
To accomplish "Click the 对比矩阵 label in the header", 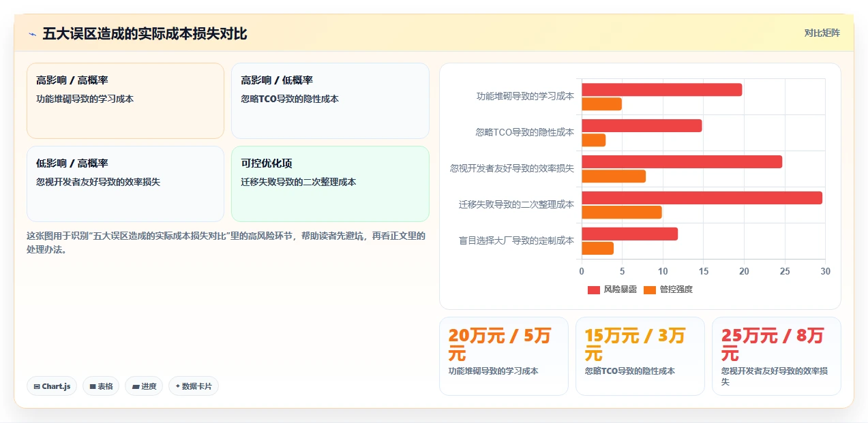I will (x=822, y=33).
